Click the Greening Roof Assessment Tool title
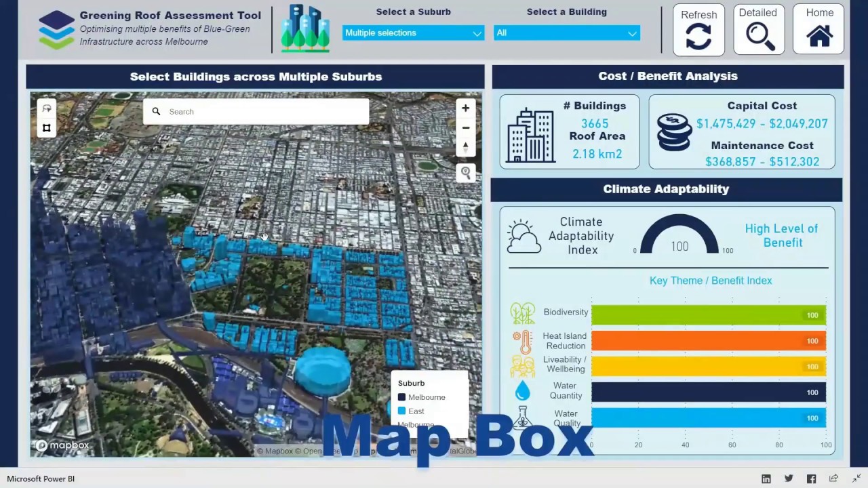The height and width of the screenshot is (488, 868). 170,15
